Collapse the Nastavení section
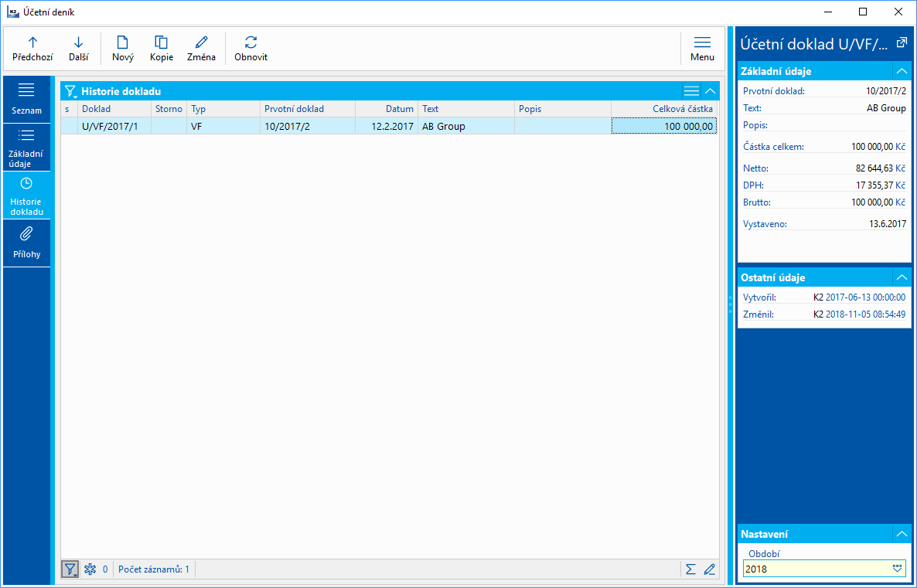The height and width of the screenshot is (588, 917). click(x=902, y=534)
